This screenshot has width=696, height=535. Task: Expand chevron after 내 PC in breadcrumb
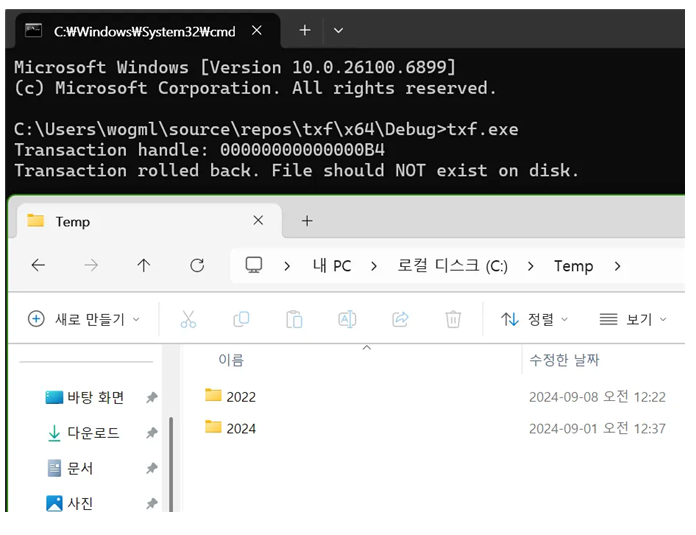coord(374,266)
